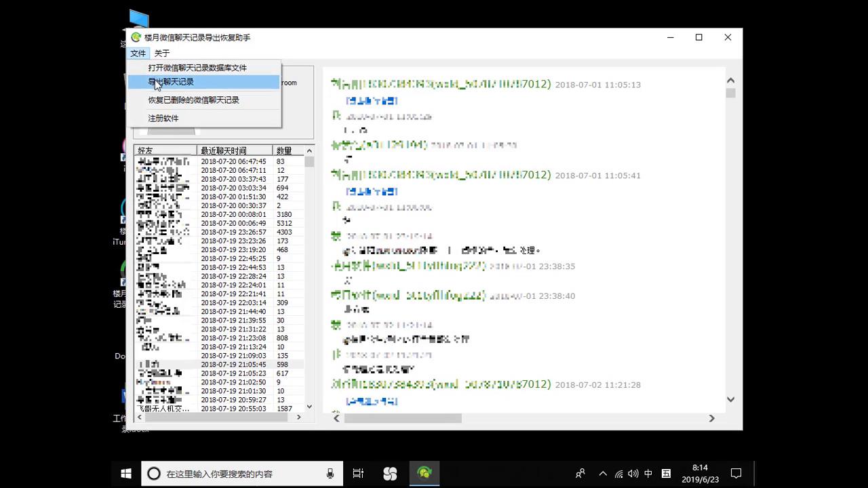This screenshot has height=488, width=868.
Task: Click the IME mode tray icon
Action: tap(666, 474)
